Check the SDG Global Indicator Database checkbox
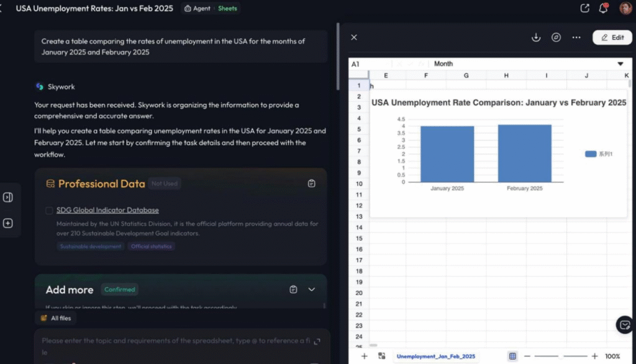The height and width of the screenshot is (364, 636). point(49,211)
